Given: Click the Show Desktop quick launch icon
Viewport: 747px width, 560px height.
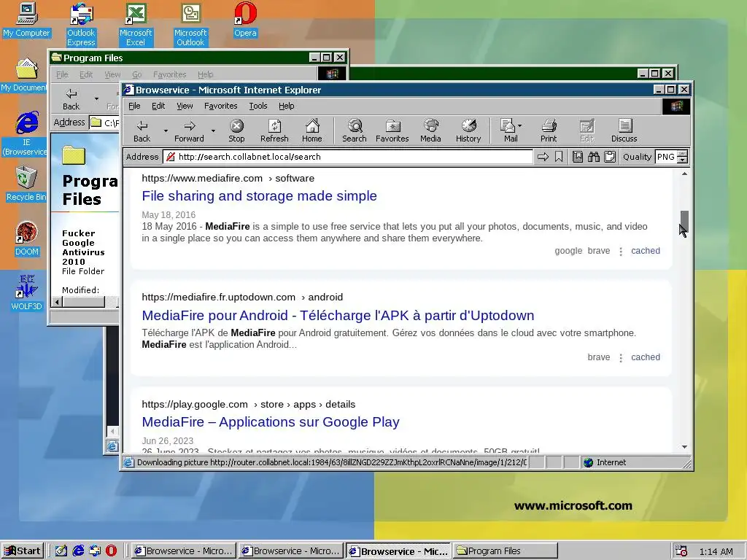Looking at the screenshot, I should pyautogui.click(x=61, y=551).
